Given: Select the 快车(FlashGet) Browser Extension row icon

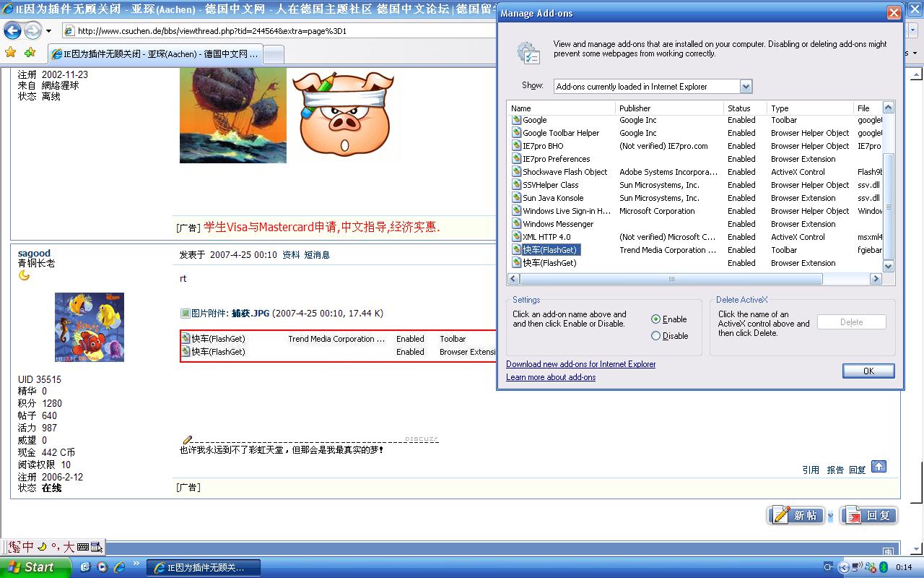Looking at the screenshot, I should (x=516, y=263).
